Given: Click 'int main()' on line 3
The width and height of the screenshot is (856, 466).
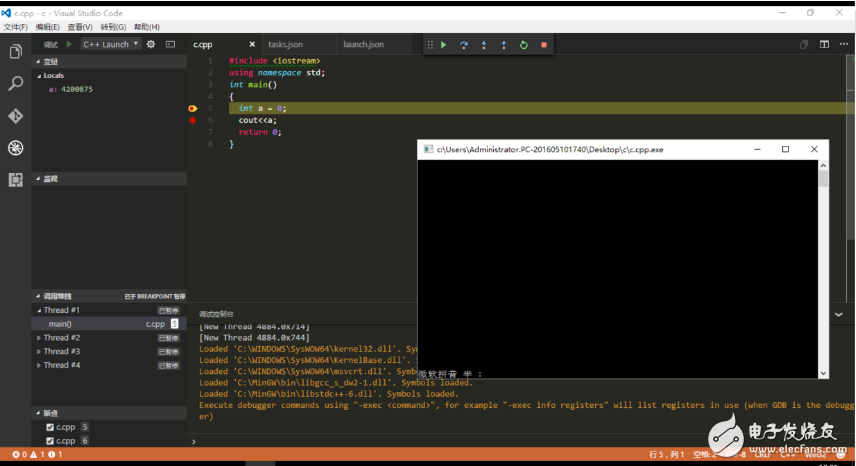Looking at the screenshot, I should tap(253, 85).
